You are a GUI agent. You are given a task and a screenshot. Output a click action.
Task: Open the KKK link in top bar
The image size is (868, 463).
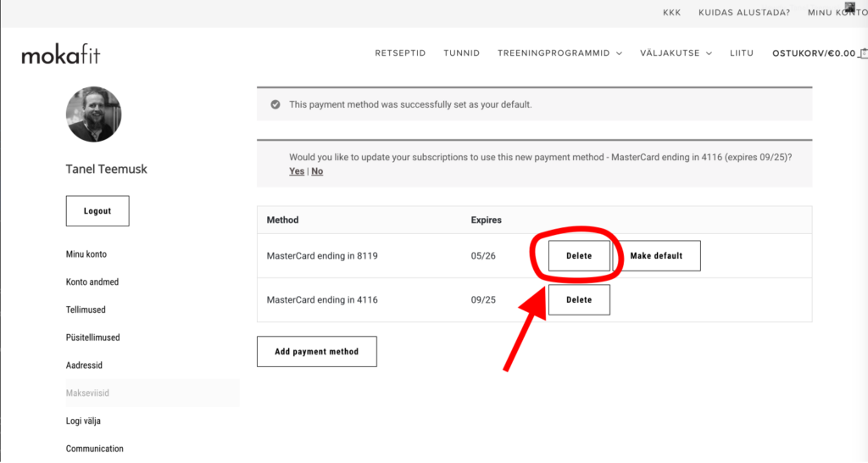(x=672, y=12)
